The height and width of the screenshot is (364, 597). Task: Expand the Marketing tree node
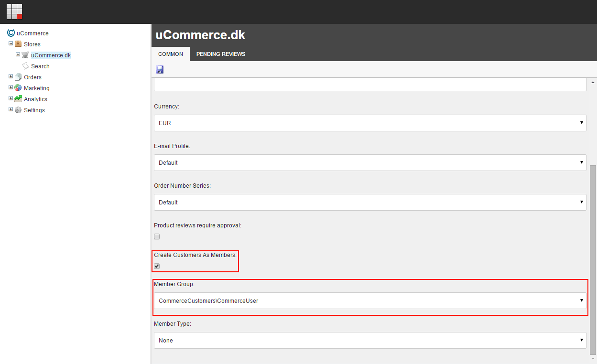pyautogui.click(x=11, y=87)
